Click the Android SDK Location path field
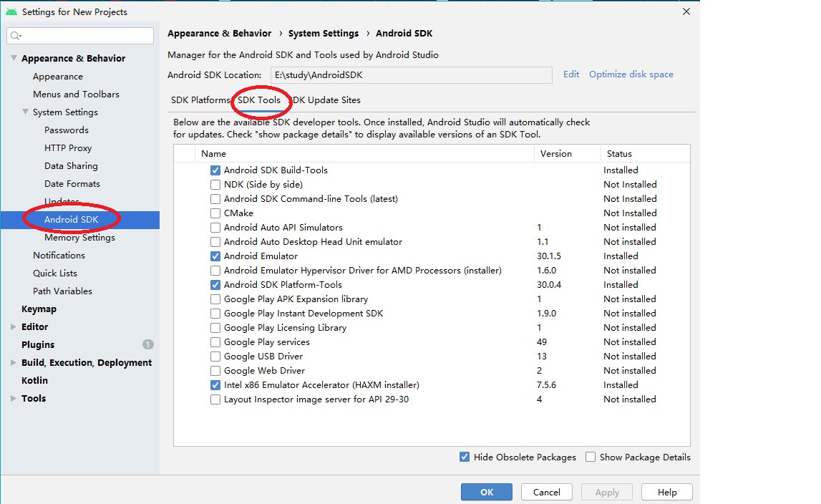The width and height of the screenshot is (821, 504). point(411,75)
